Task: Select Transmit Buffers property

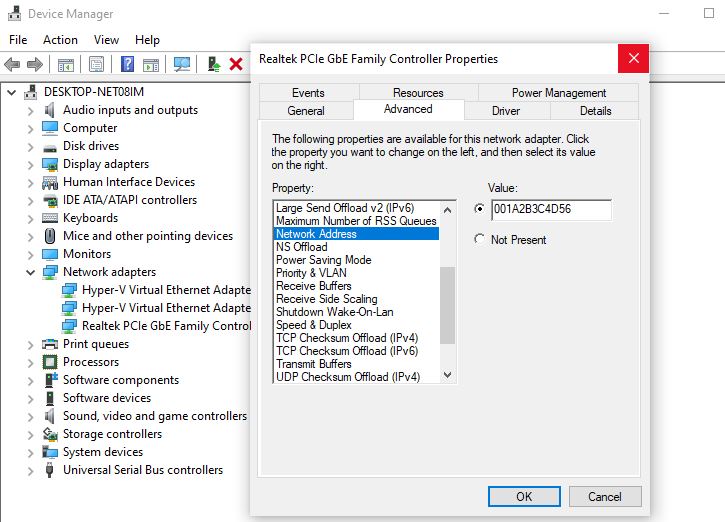Action: click(x=314, y=364)
